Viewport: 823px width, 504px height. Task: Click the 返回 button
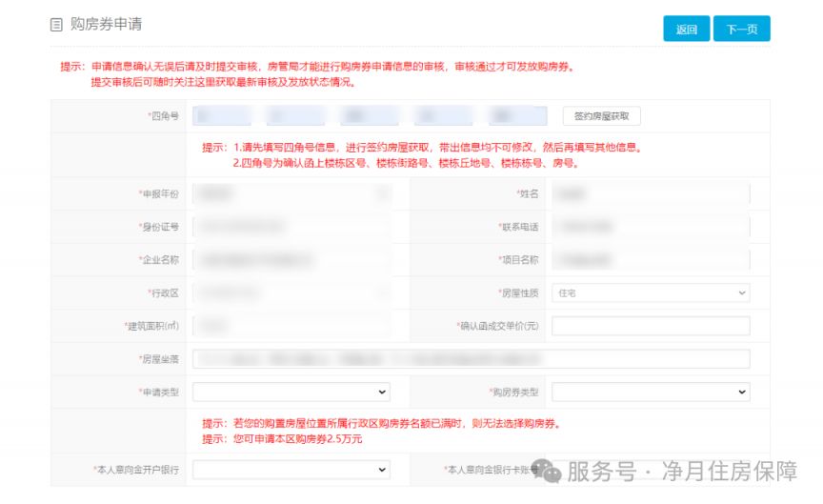pos(686,29)
